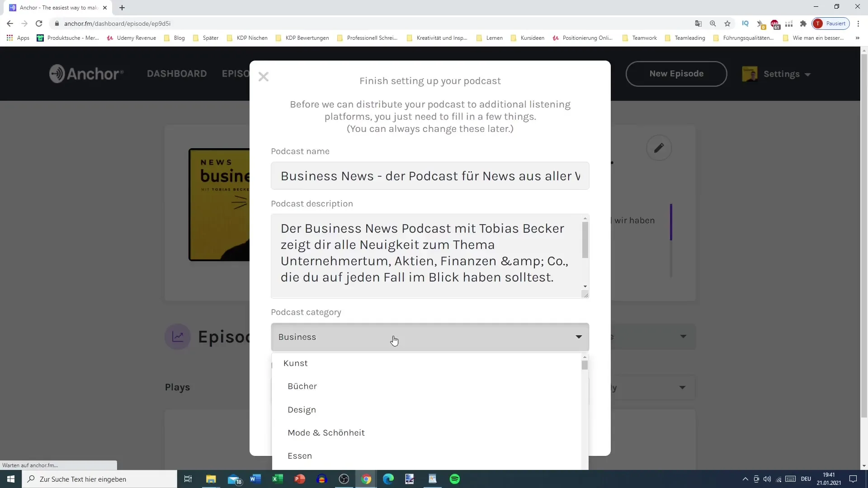Open the Windows Start menu

11,479
